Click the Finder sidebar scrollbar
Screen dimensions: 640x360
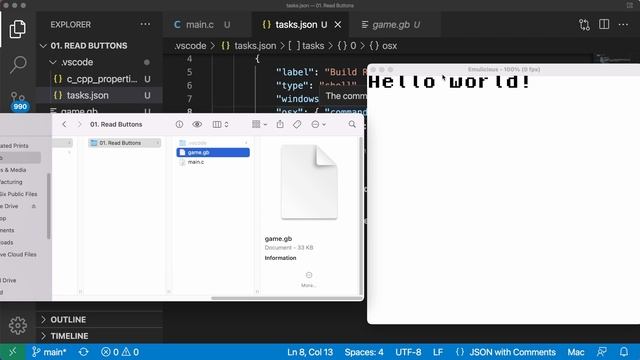point(49,206)
